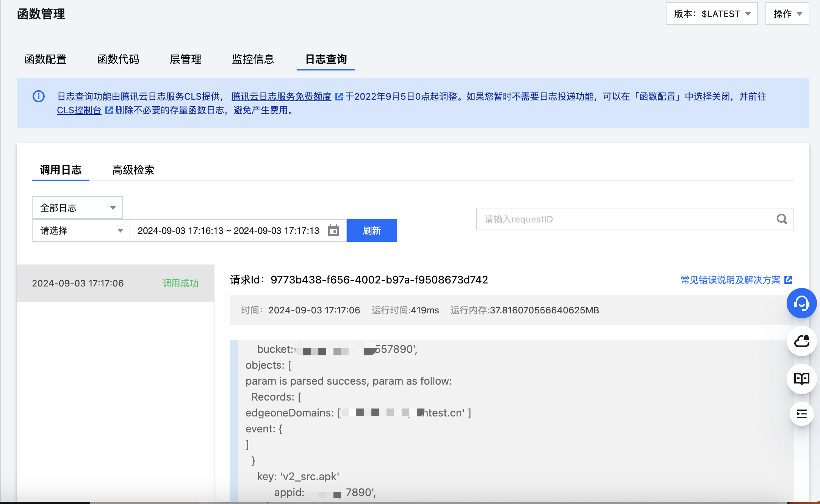Screen dimensions: 820x504
Task: Select the 17:17:06 调用成功 log entry
Action: (x=115, y=283)
